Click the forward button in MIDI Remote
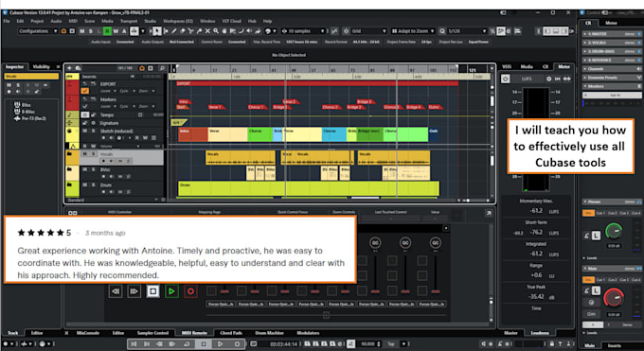 coord(134,291)
